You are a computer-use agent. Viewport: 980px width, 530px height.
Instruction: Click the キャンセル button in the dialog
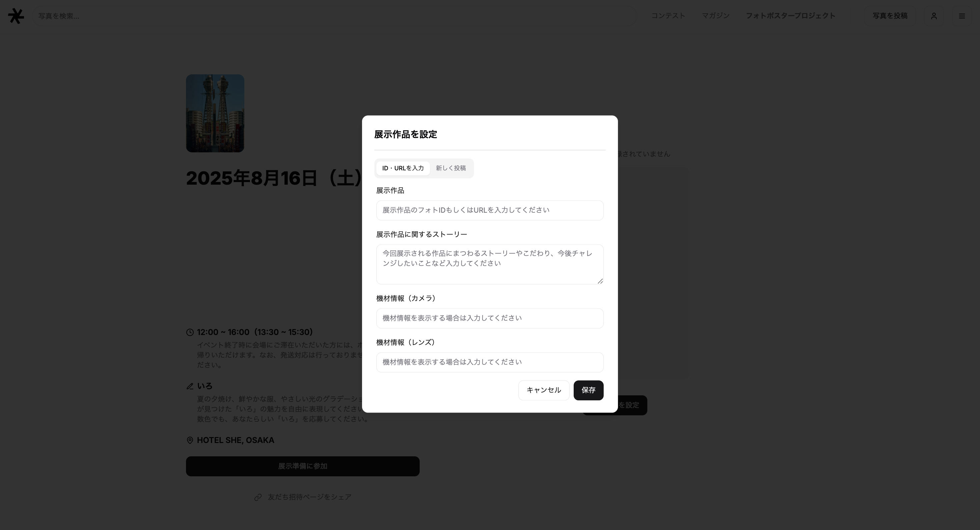tap(544, 390)
